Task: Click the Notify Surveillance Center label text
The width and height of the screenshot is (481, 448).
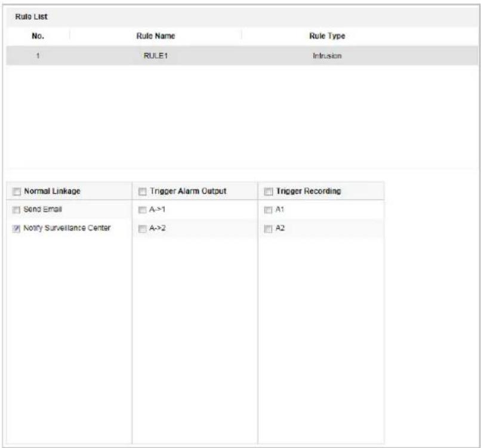Action: tap(67, 228)
